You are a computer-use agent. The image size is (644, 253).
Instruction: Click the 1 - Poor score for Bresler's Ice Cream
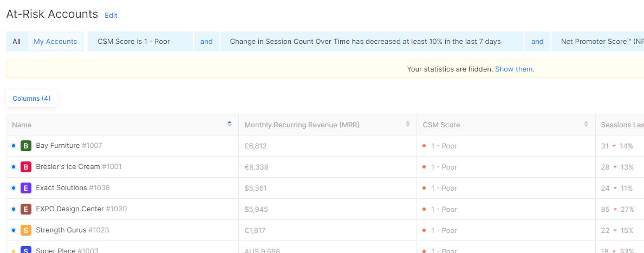(x=444, y=167)
